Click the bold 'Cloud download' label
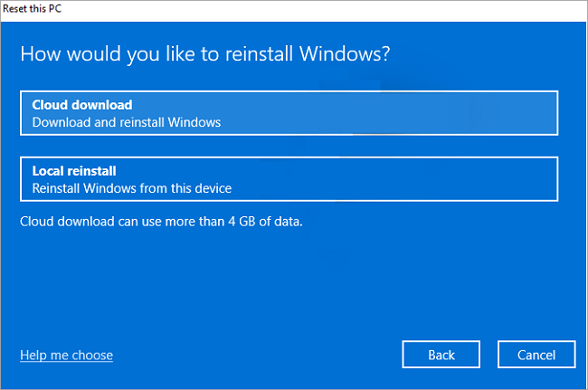This screenshot has height=390, width=588. pyautogui.click(x=82, y=105)
